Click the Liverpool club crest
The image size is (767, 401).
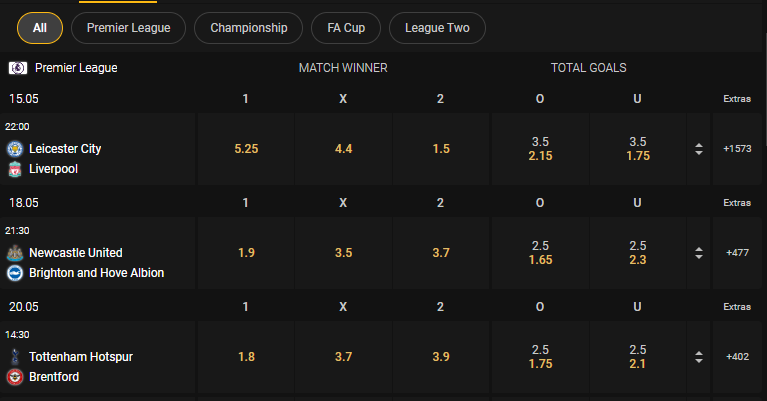(15, 169)
